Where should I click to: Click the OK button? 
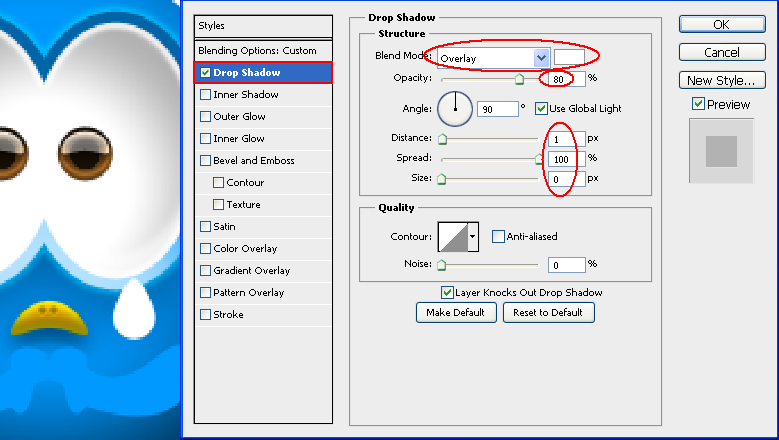(x=722, y=24)
